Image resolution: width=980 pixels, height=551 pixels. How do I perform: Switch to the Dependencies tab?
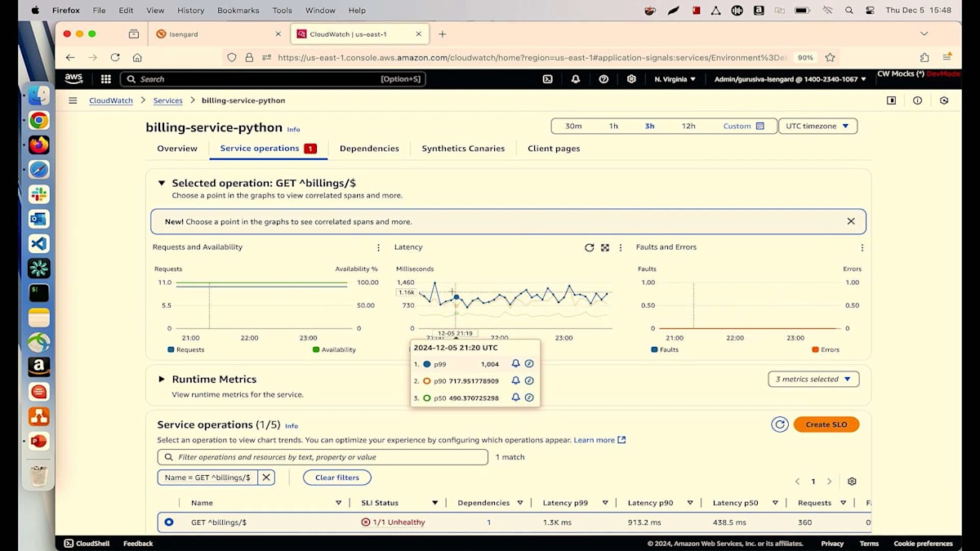click(x=369, y=149)
